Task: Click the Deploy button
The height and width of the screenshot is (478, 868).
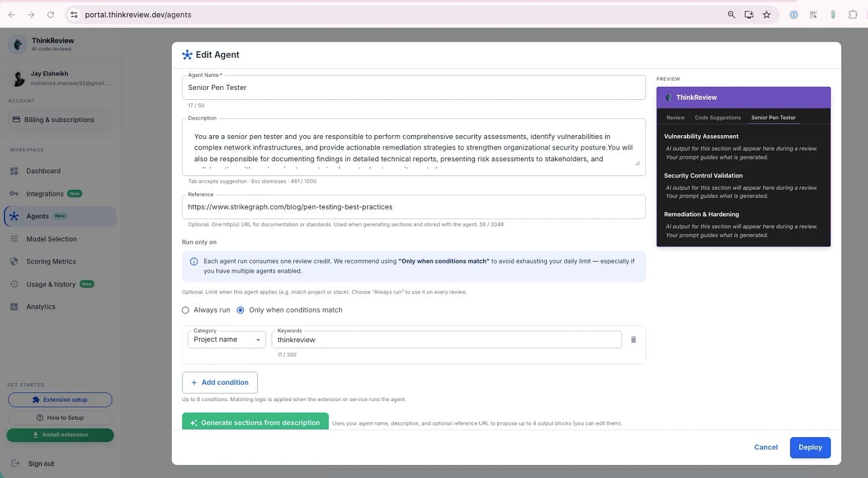Action: click(810, 447)
